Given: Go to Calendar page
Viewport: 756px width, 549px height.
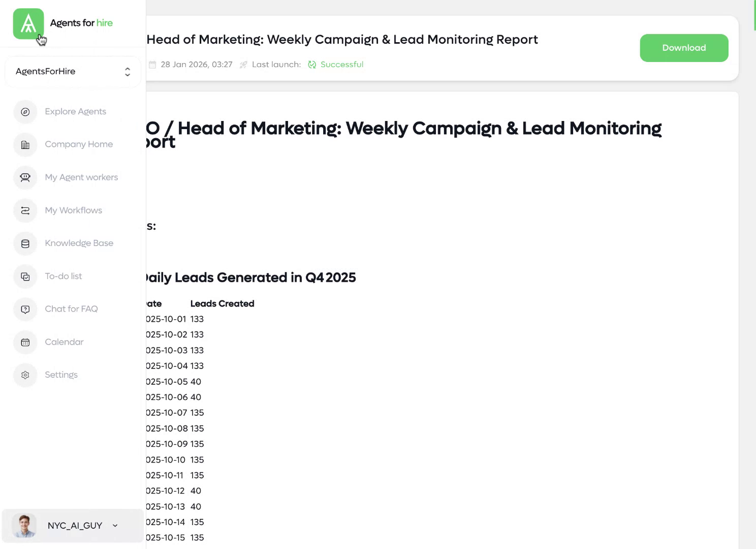Looking at the screenshot, I should click(x=64, y=342).
